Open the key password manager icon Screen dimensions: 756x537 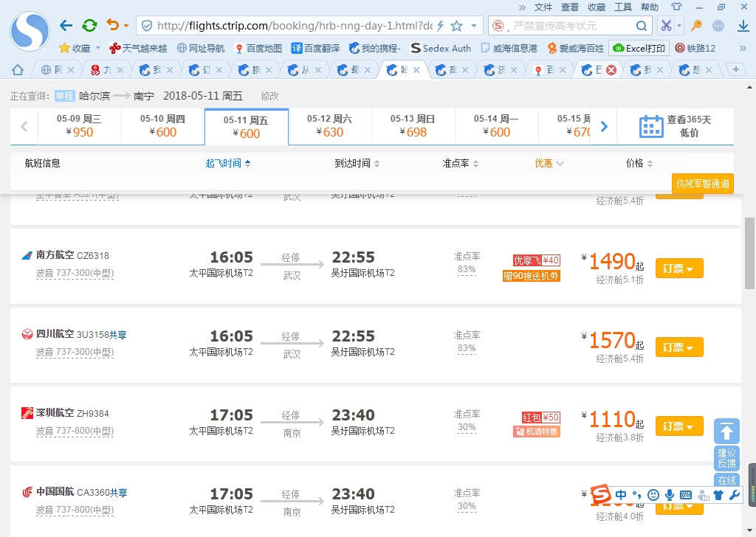point(696,26)
